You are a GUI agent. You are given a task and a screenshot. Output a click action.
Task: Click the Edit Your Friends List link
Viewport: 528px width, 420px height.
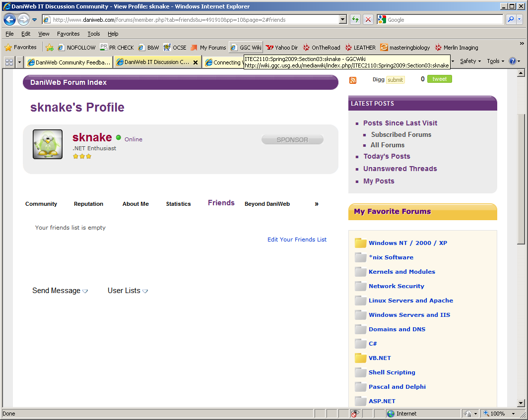tap(297, 240)
